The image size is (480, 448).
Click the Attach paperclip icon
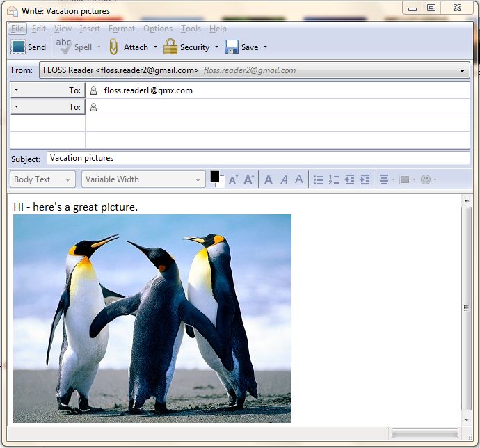(x=114, y=47)
